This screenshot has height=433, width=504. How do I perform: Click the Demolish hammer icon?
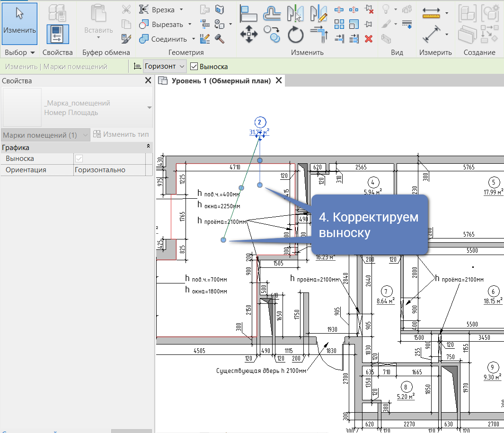(219, 38)
